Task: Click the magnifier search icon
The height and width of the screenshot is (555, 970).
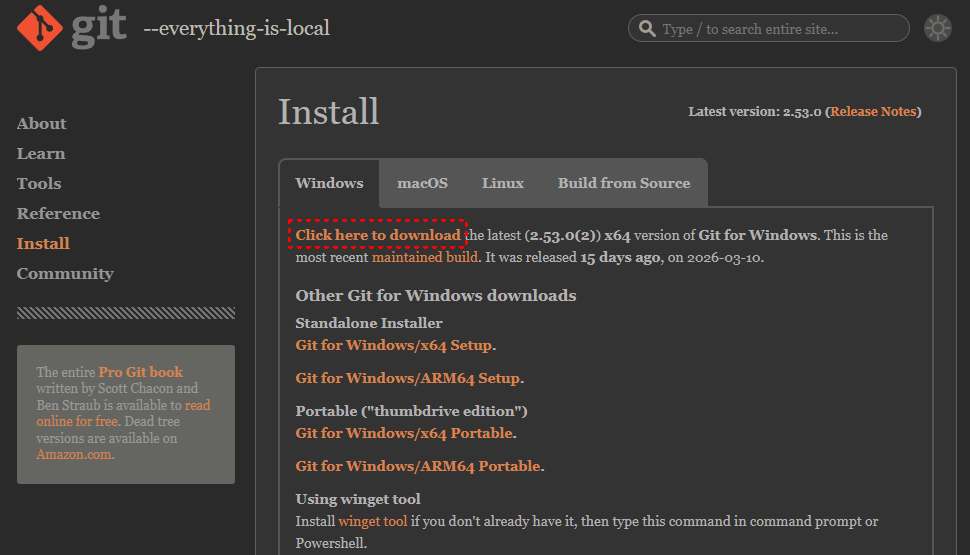Action: pos(647,29)
